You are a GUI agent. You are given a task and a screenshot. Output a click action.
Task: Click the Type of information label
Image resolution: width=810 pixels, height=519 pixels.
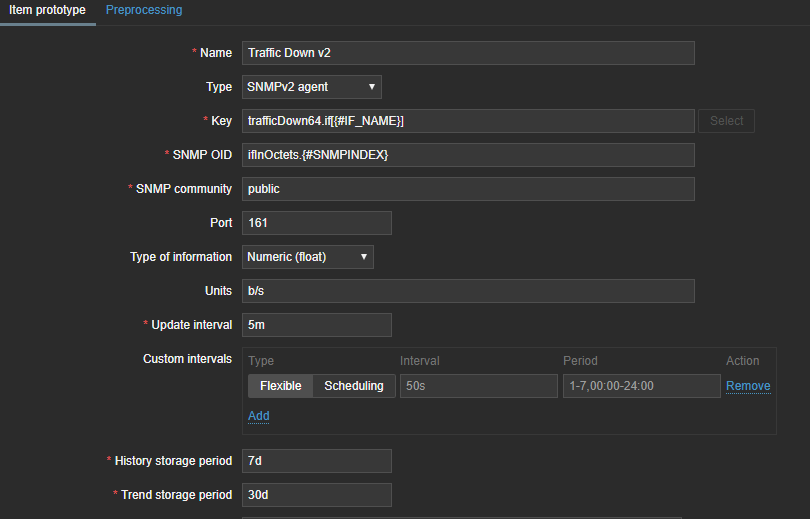pyautogui.click(x=181, y=257)
